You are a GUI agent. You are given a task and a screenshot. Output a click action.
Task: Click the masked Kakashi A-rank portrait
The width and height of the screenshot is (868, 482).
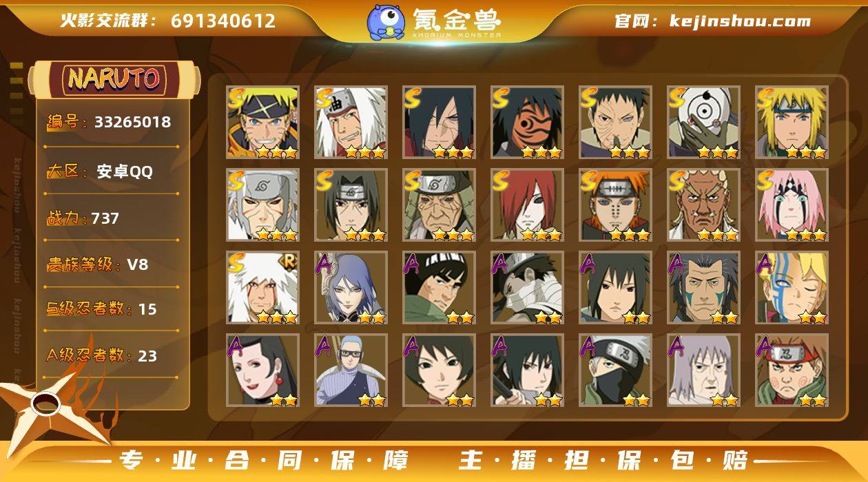coord(615,370)
